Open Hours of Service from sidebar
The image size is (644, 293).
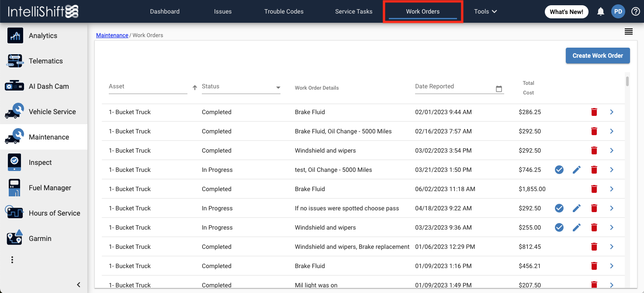(54, 213)
